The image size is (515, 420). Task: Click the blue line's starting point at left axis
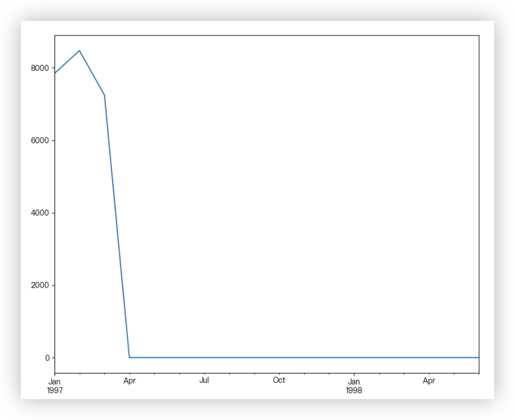(x=55, y=73)
